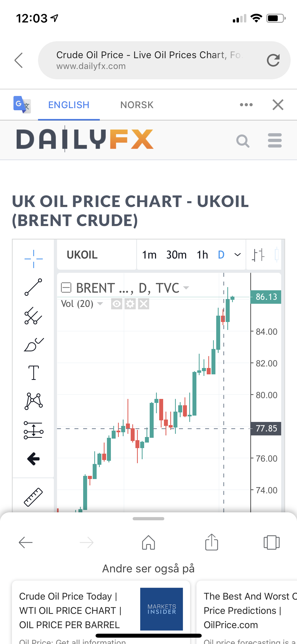Select the brush drawing tool
The image size is (297, 644).
point(34,344)
